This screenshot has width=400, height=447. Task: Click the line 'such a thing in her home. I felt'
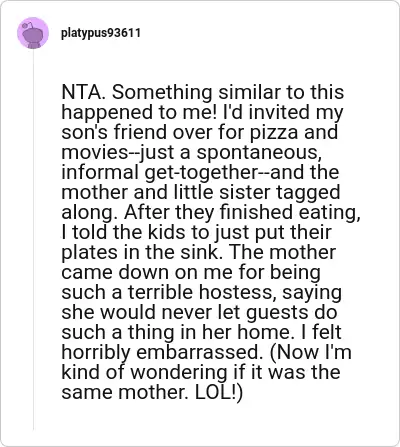201,332
